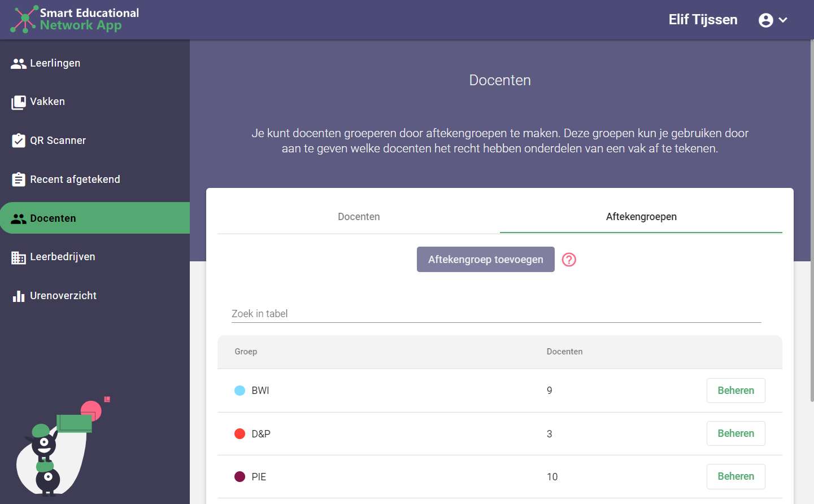The width and height of the screenshot is (814, 504).
Task: Click the docenten count 9 for BWI
Action: pyautogui.click(x=550, y=391)
